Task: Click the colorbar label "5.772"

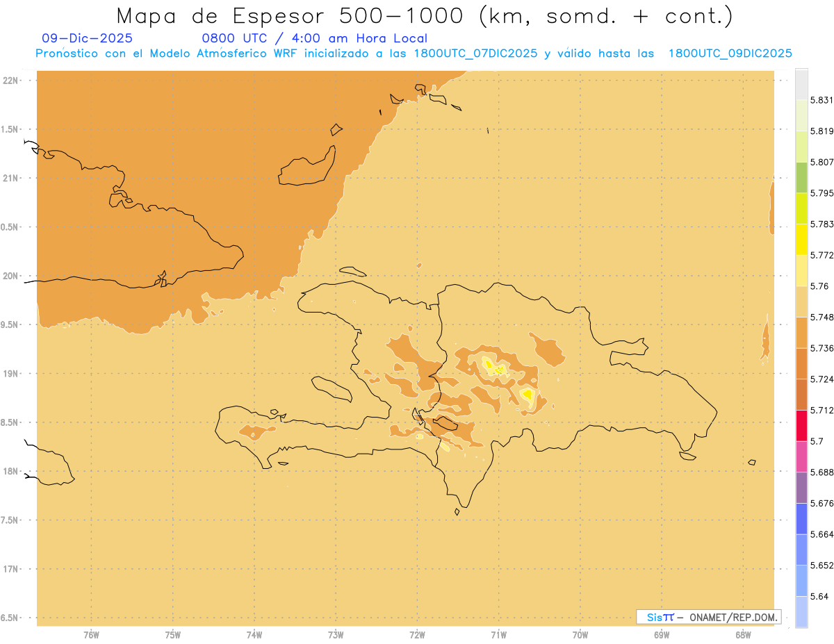Action: point(822,255)
